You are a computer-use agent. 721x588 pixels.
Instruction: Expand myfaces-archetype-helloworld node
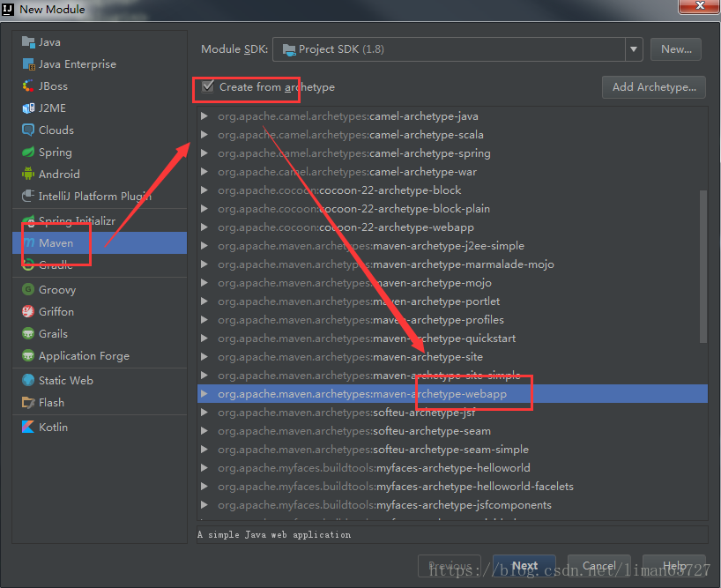tap(204, 468)
